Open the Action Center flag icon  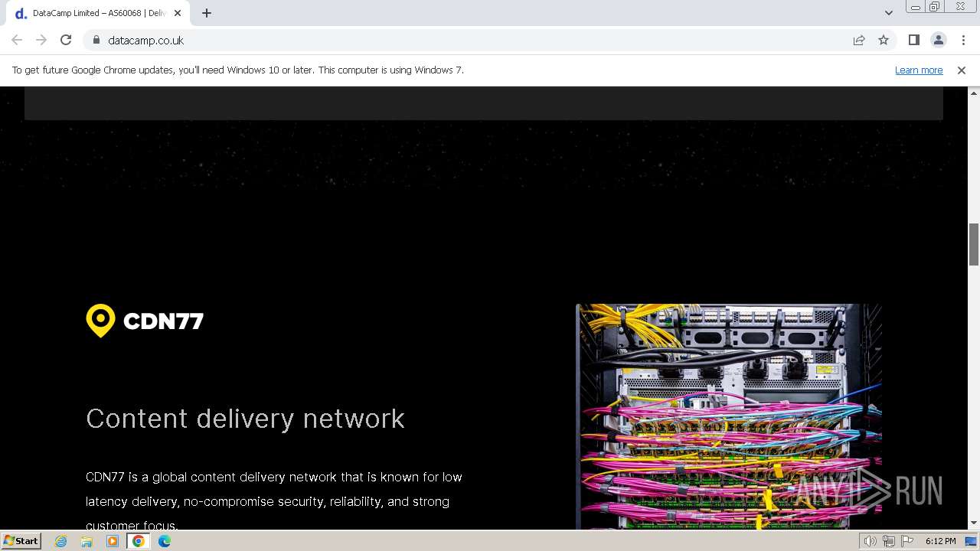click(x=907, y=541)
